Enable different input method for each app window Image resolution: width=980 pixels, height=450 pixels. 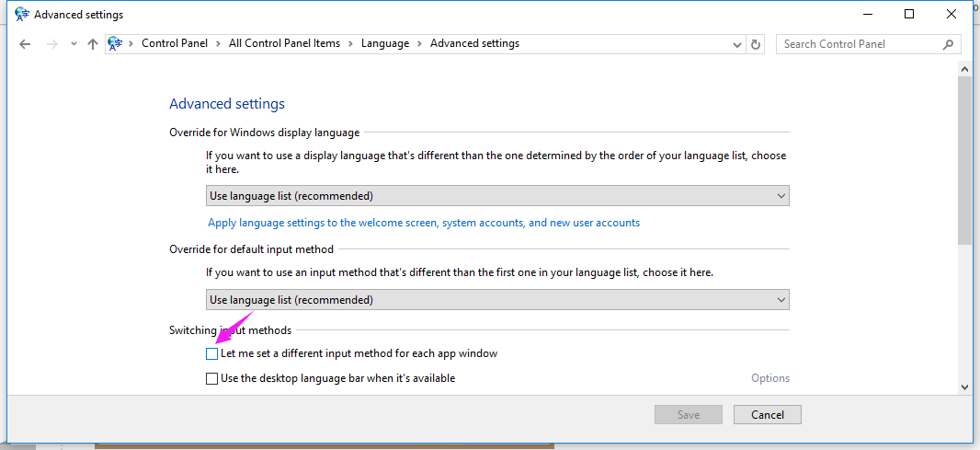coord(211,353)
